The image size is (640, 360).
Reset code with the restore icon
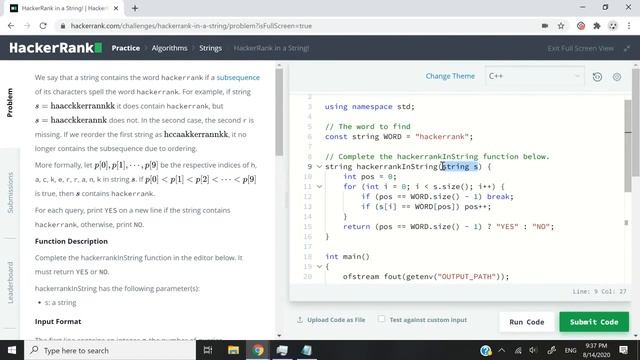pos(597,76)
